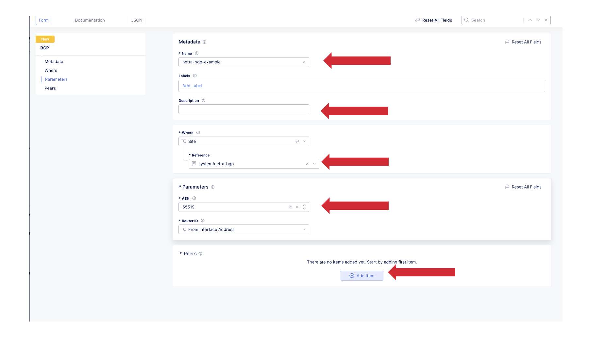Click the Reference dropdown chevron
The image size is (589, 364).
pyautogui.click(x=314, y=164)
